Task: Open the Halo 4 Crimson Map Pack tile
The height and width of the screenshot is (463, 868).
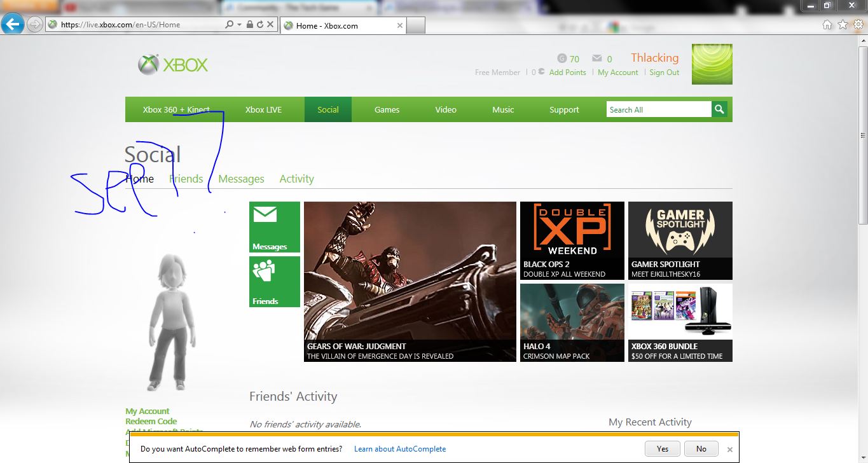Action: [x=572, y=322]
